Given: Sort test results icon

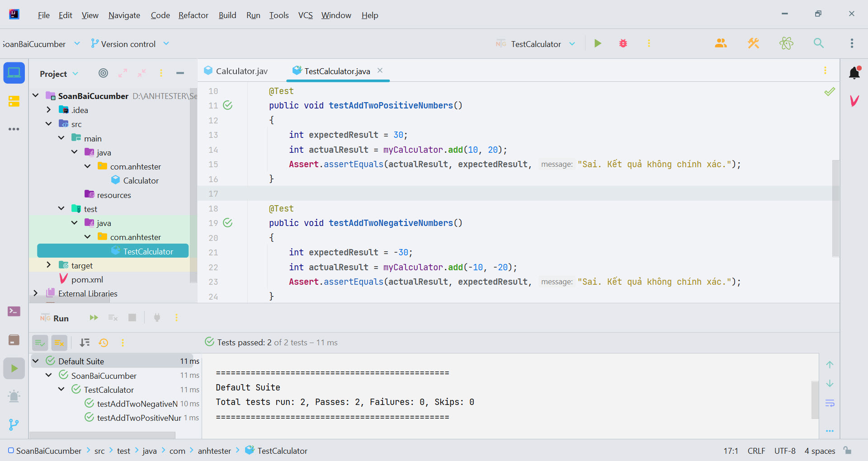Looking at the screenshot, I should [85, 343].
